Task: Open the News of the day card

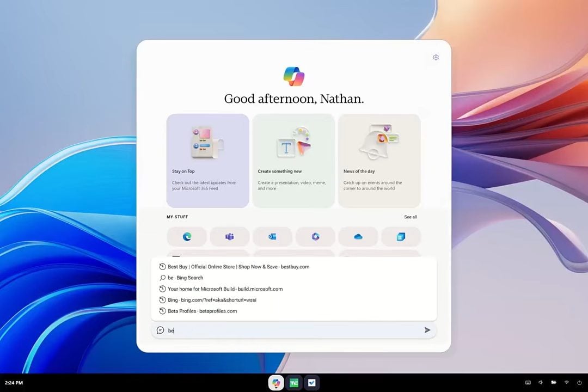Action: [379, 161]
